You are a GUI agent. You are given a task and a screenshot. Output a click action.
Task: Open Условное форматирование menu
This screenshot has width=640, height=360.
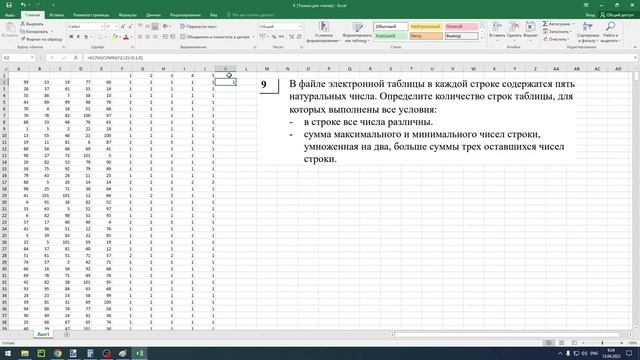pyautogui.click(x=324, y=32)
